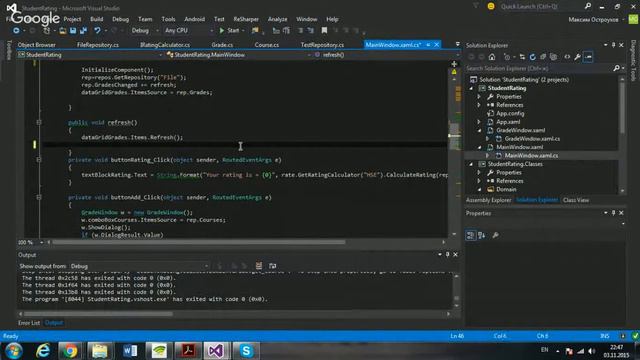The image size is (640, 360).
Task: Toggle auto hide pin on Properties panel
Action: tap(613, 213)
